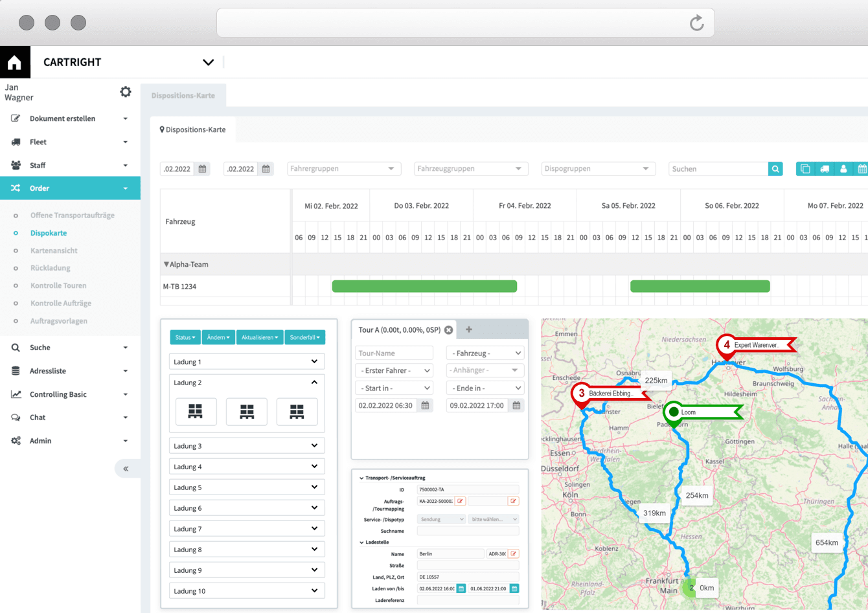Screen dimensions: 868x613
Task: Open the Fahrzeug dropdown in Tour A
Action: [485, 353]
